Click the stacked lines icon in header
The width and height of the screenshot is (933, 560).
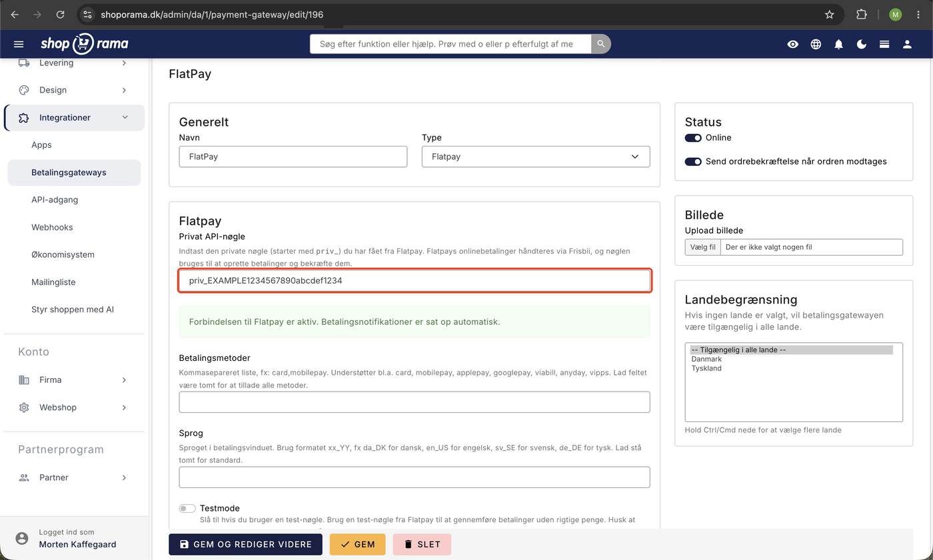(884, 44)
